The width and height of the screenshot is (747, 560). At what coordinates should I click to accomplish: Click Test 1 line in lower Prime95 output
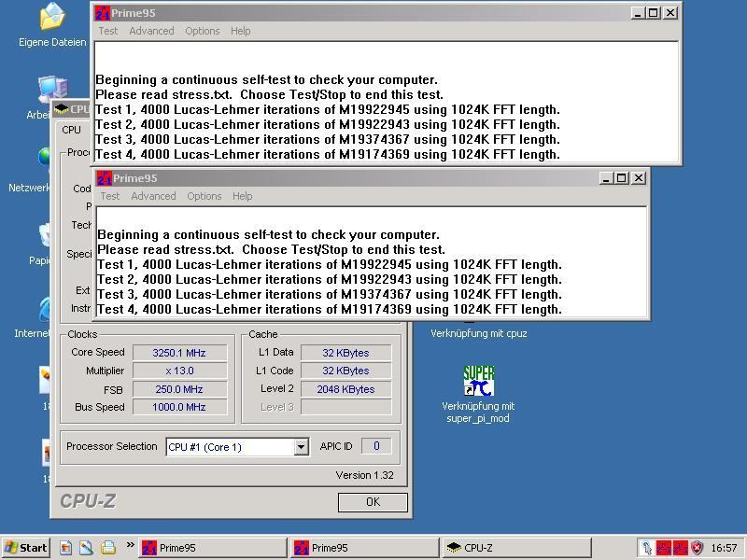coord(330,265)
